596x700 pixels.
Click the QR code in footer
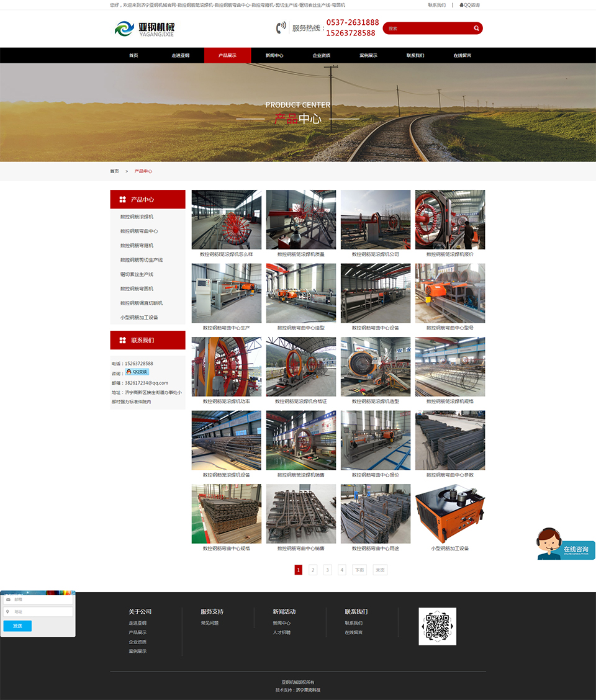pyautogui.click(x=437, y=626)
